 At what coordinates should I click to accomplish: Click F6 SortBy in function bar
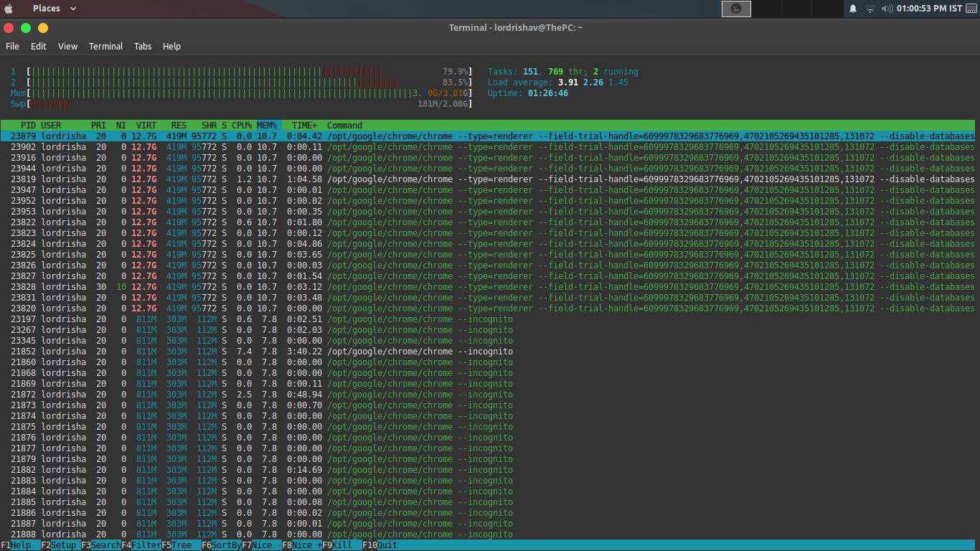pyautogui.click(x=222, y=545)
